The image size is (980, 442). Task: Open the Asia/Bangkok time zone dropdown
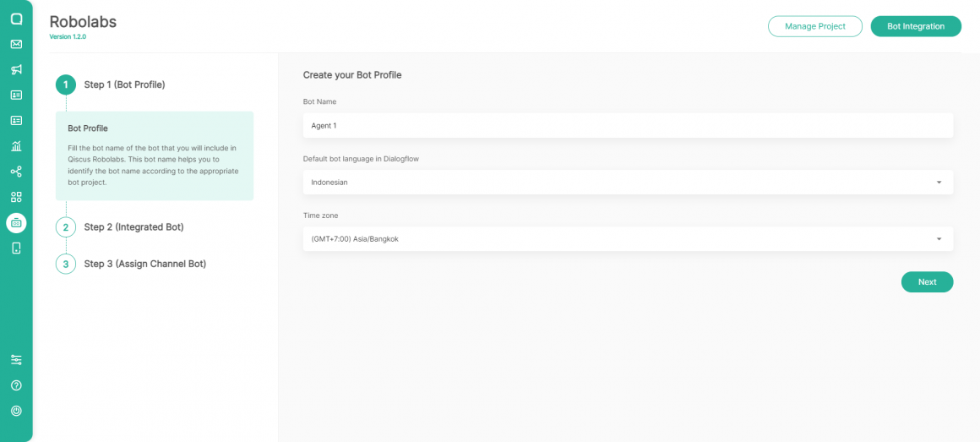pos(628,239)
